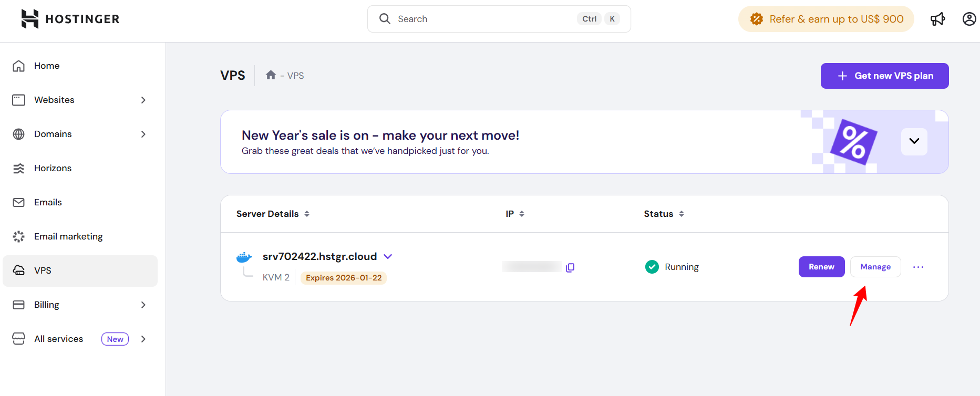Click the All services store icon
The width and height of the screenshot is (980, 396).
click(x=19, y=339)
